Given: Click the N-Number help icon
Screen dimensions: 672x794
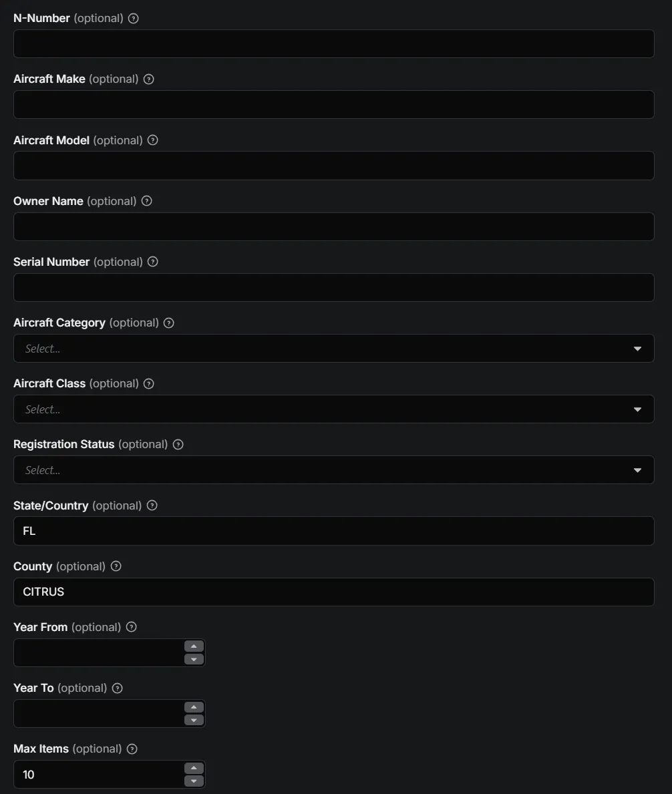Looking at the screenshot, I should coord(133,19).
